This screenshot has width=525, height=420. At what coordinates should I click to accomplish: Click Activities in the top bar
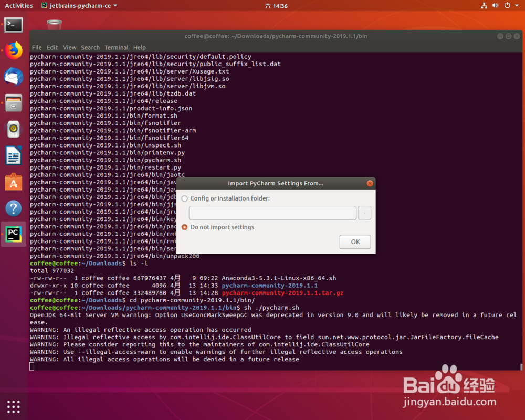pos(19,6)
